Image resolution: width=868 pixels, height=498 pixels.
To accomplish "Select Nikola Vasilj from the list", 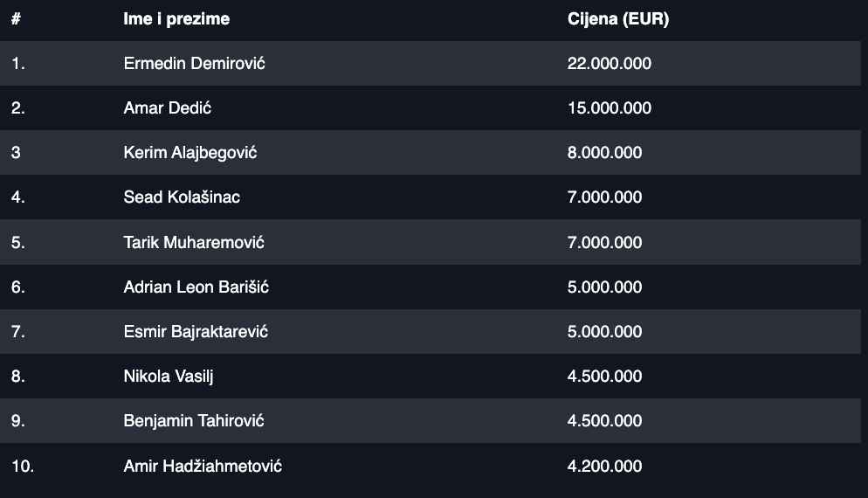I will (x=169, y=377).
